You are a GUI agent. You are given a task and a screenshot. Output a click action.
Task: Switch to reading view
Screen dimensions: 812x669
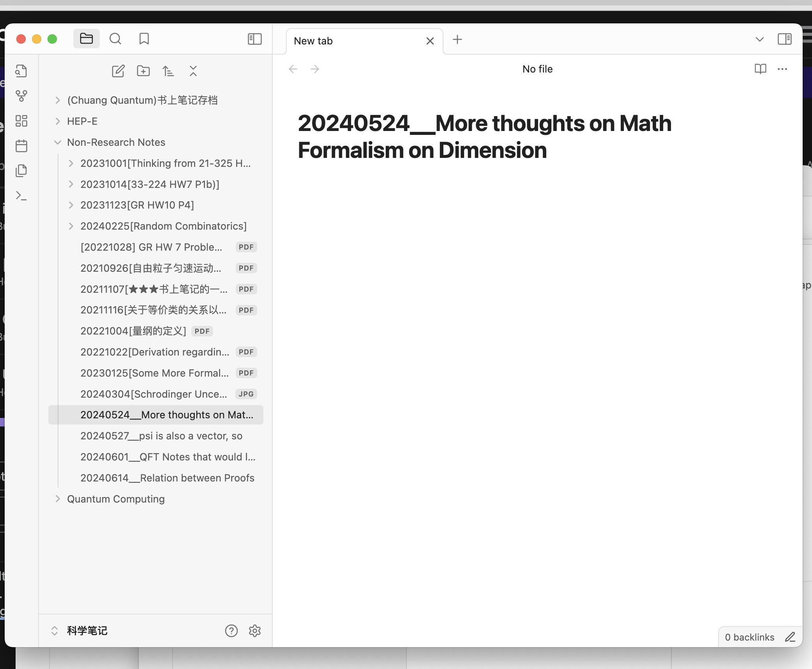tap(761, 69)
